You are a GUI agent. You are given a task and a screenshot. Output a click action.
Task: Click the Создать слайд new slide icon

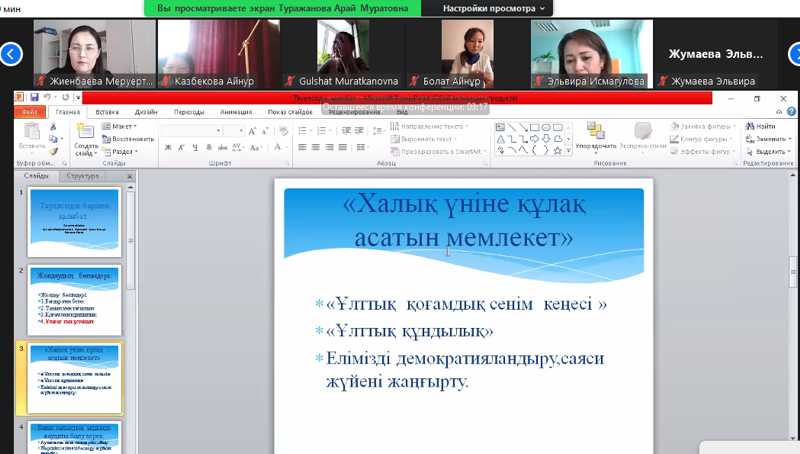(x=85, y=133)
